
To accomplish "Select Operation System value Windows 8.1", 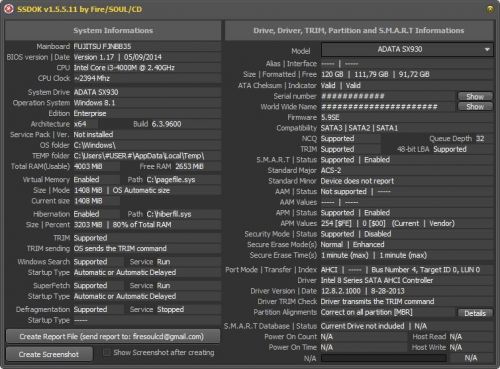I will tap(94, 103).
